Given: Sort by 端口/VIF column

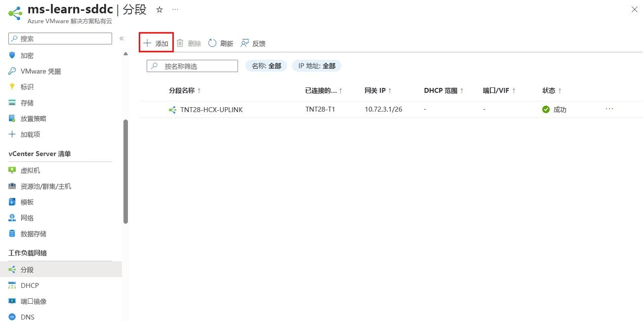Looking at the screenshot, I should tap(499, 91).
